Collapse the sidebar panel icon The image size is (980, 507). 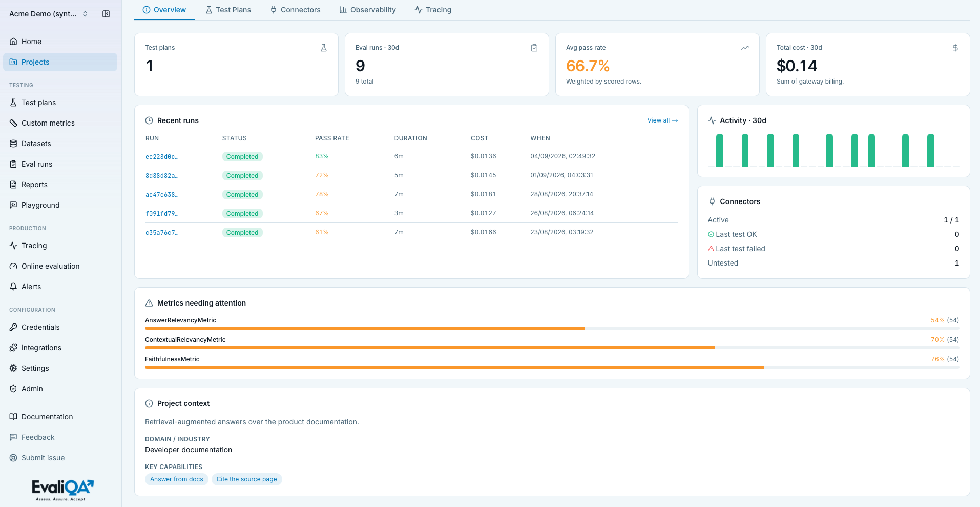[x=106, y=14]
